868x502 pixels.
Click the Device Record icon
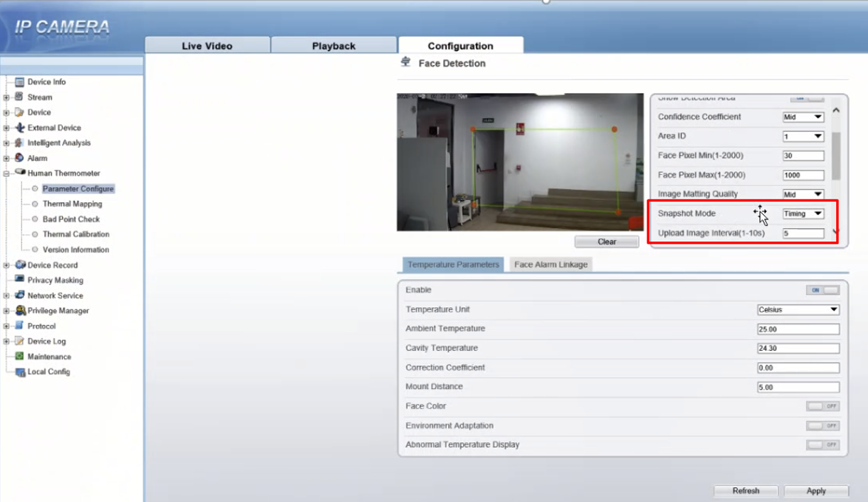tap(20, 264)
